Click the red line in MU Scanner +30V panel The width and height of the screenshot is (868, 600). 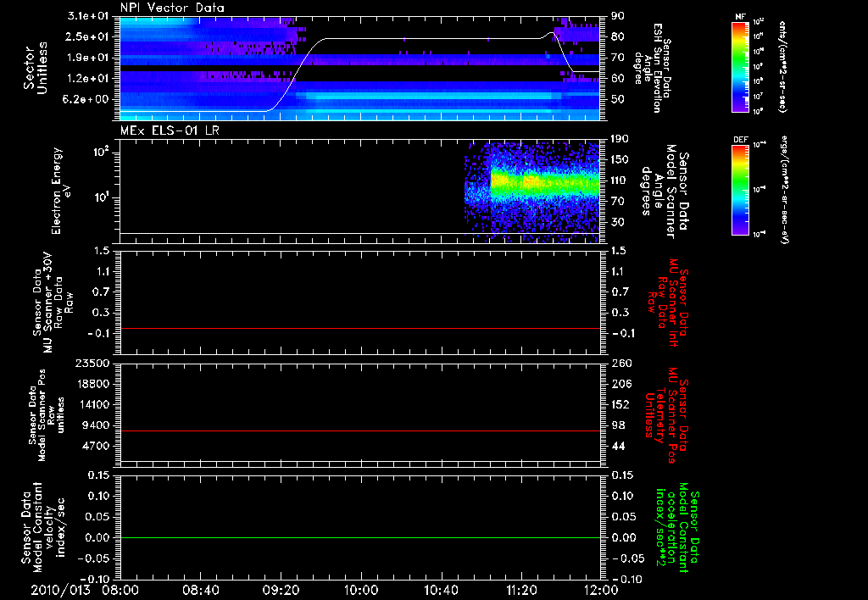(x=360, y=328)
